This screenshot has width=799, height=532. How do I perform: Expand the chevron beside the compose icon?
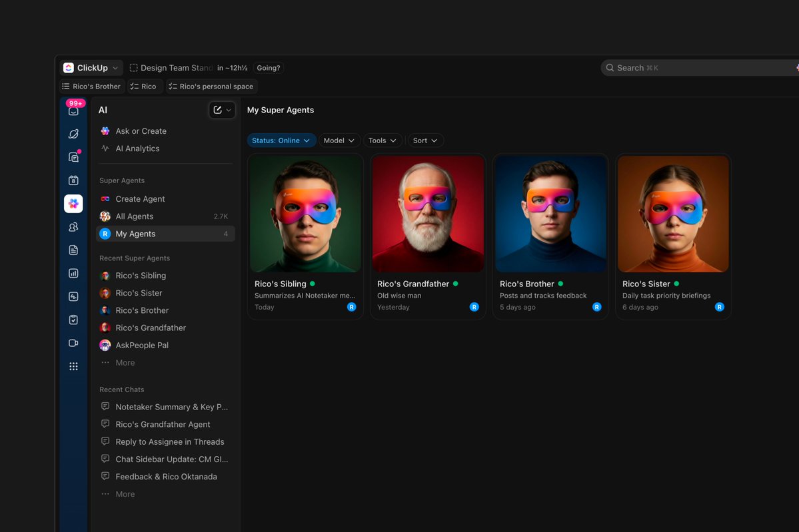click(229, 110)
